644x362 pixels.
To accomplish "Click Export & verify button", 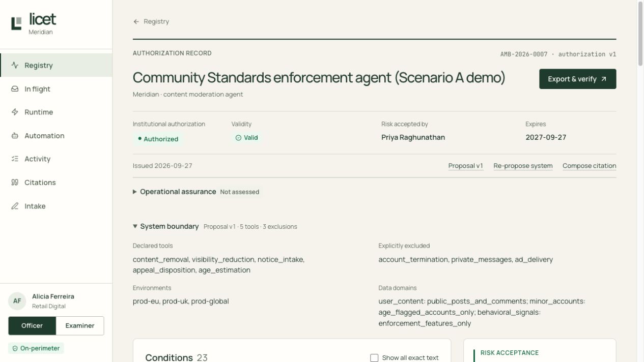I will click(x=578, y=79).
